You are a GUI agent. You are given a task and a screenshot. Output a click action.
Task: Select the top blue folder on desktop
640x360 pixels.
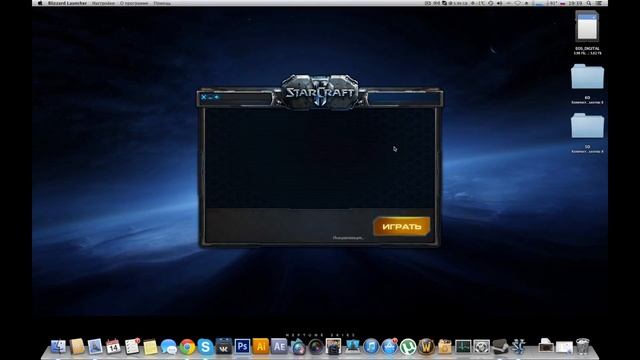point(587,77)
